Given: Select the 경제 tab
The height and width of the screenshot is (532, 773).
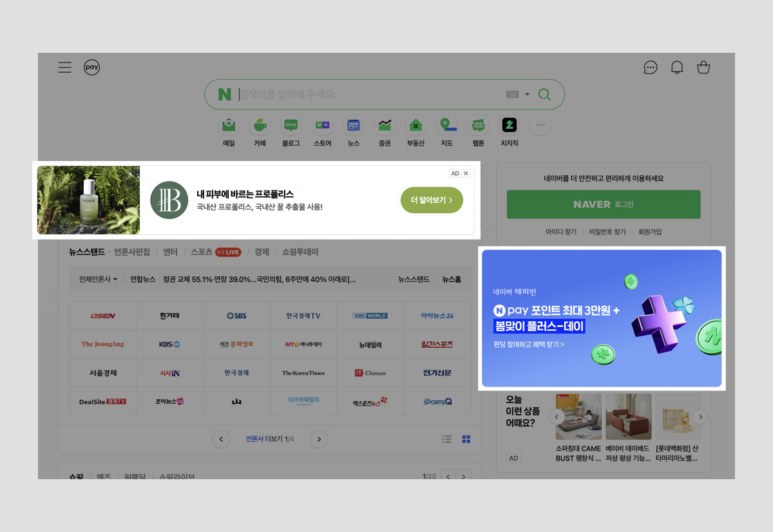Looking at the screenshot, I should (262, 252).
